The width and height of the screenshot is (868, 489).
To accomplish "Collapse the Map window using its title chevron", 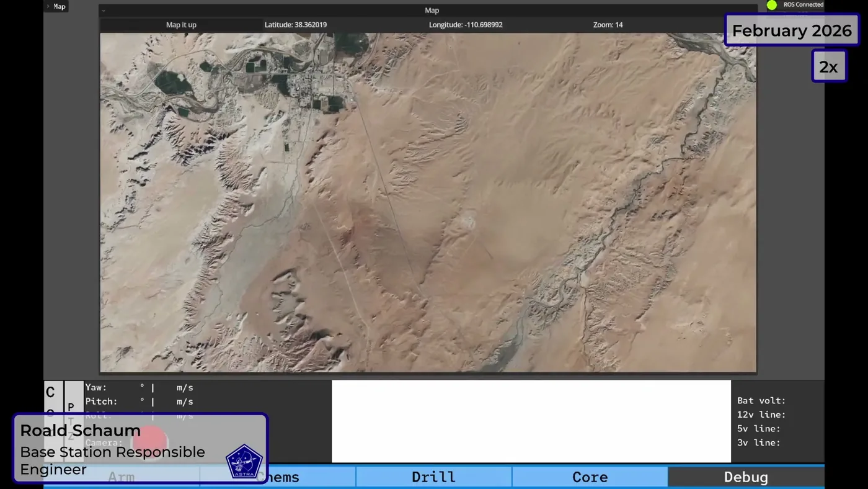I will [x=104, y=11].
